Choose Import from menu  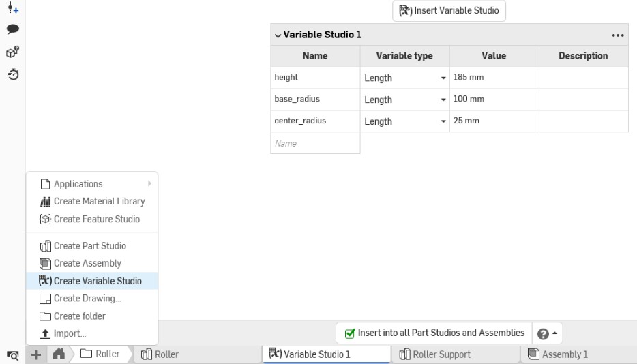[92, 334]
